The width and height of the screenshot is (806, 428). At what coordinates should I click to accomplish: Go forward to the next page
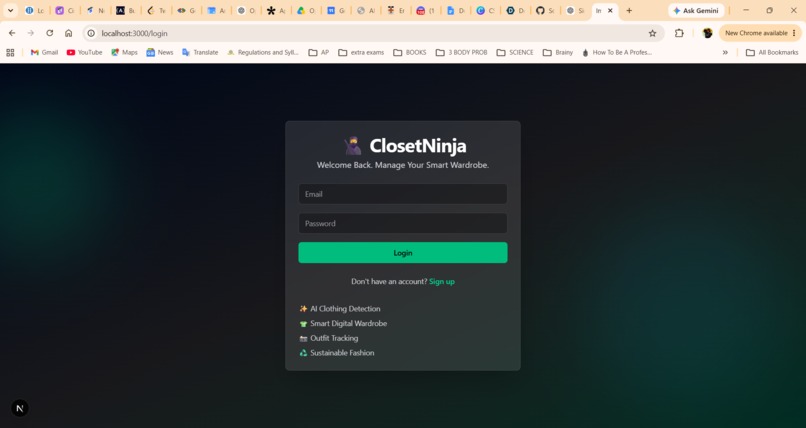(31, 33)
